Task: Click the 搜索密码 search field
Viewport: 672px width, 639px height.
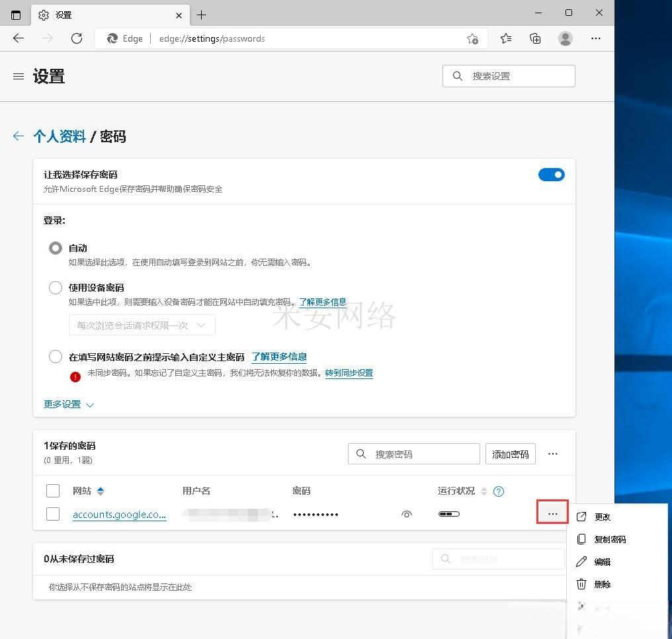Action: (x=413, y=454)
